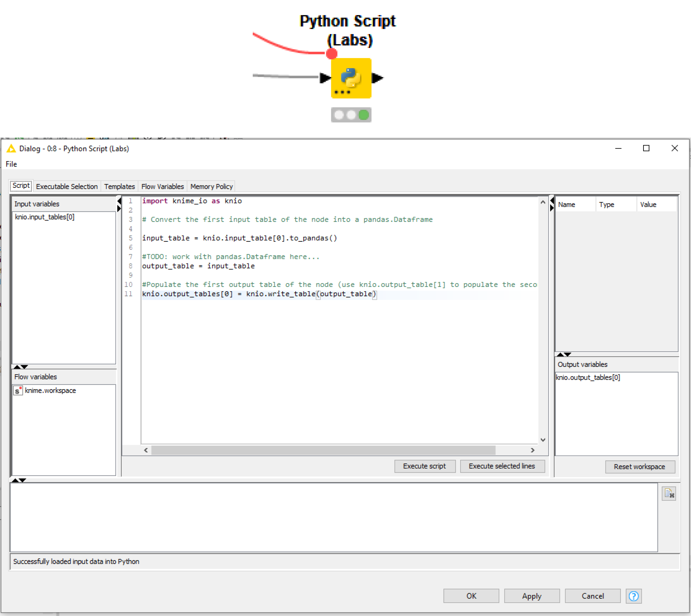The height and width of the screenshot is (616, 691).
Task: Open the help question mark button
Action: (x=633, y=596)
